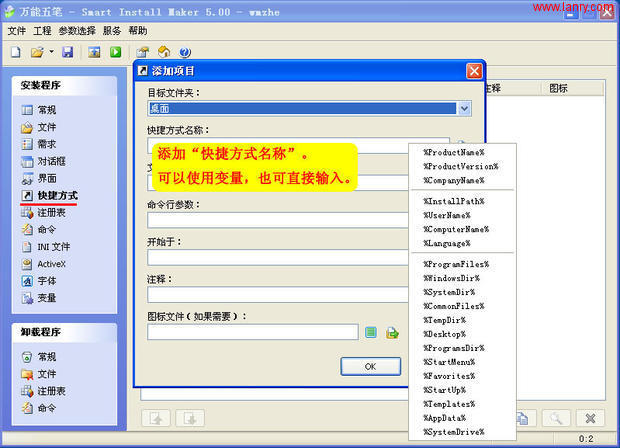Choose %Language% from the variable menu
620x448 pixels.
click(447, 243)
